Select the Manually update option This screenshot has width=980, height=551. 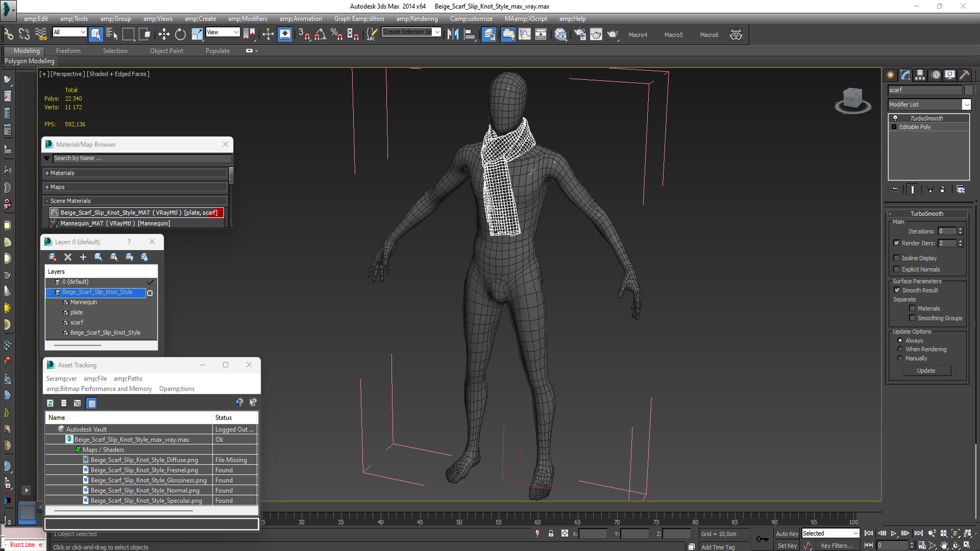coord(900,358)
